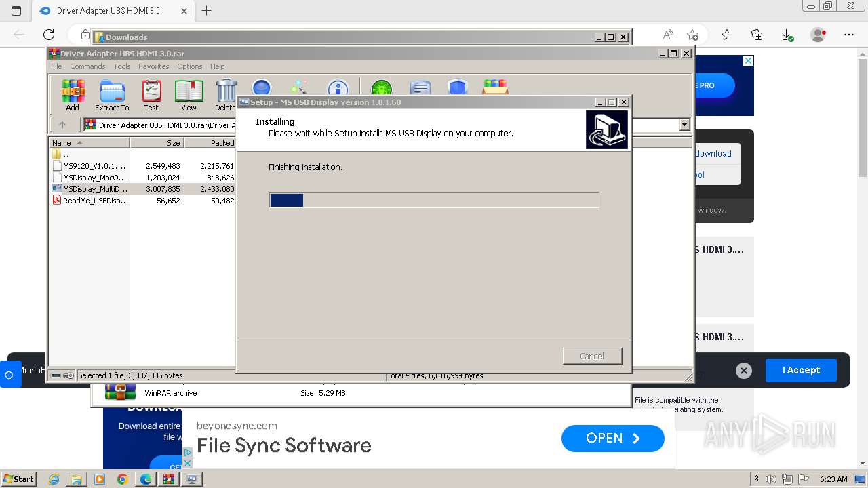Sort files by Name column header
Viewport: 868px width, 488px height.
click(89, 143)
